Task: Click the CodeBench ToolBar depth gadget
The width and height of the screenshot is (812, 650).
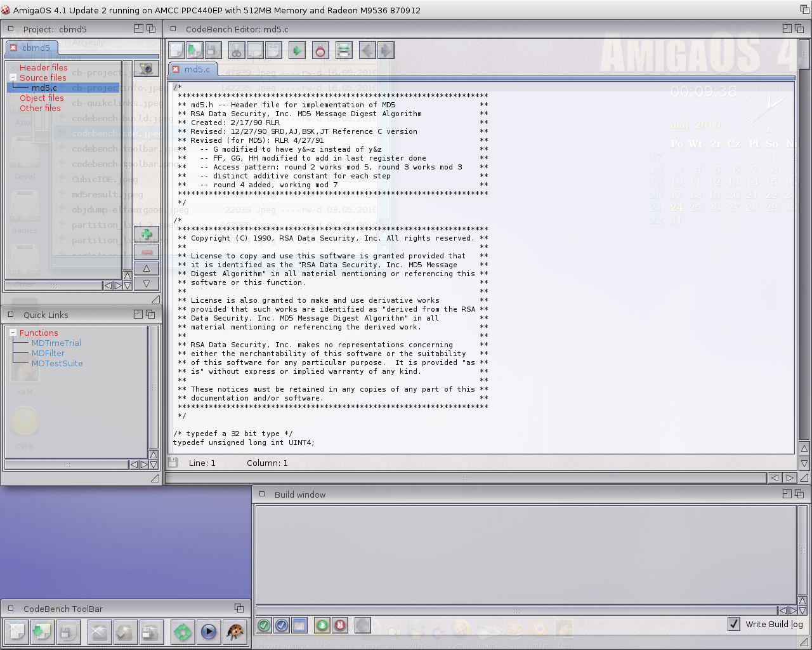Action: point(239,608)
